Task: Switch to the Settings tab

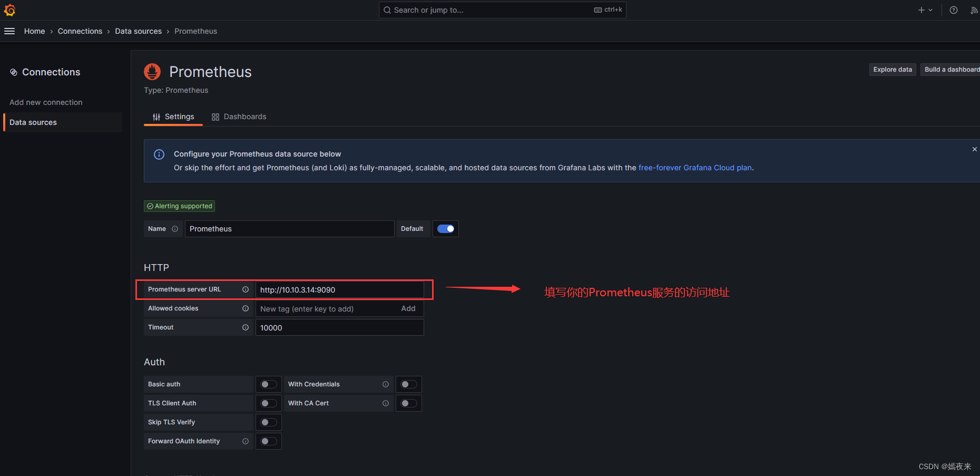Action: [173, 116]
